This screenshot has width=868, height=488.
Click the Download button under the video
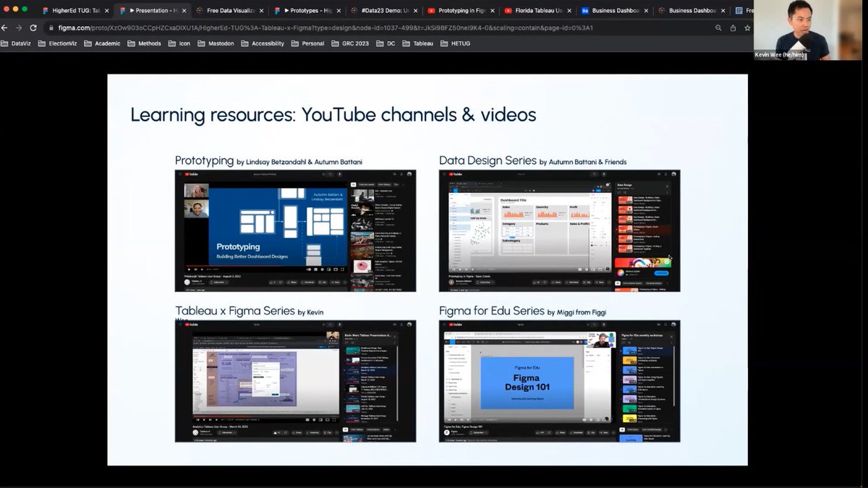click(308, 281)
